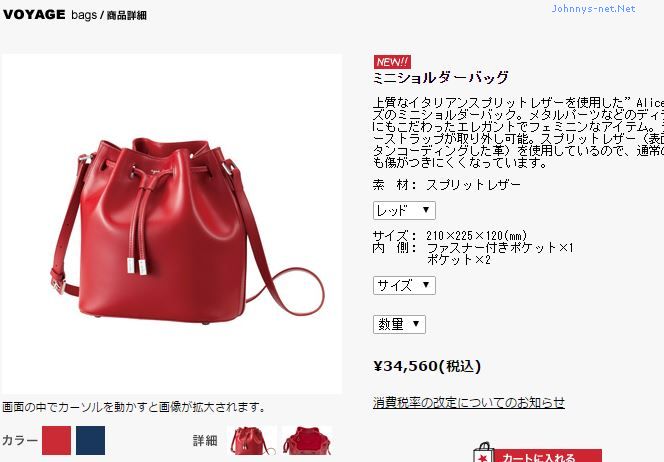Open 消費税率の改定についてのお知らせ link
The image size is (664, 462).
click(469, 402)
